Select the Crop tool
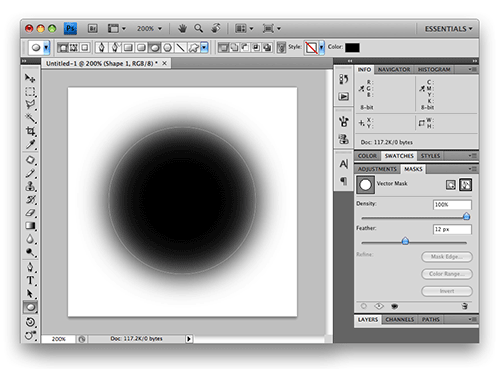The height and width of the screenshot is (369, 500). 30,131
